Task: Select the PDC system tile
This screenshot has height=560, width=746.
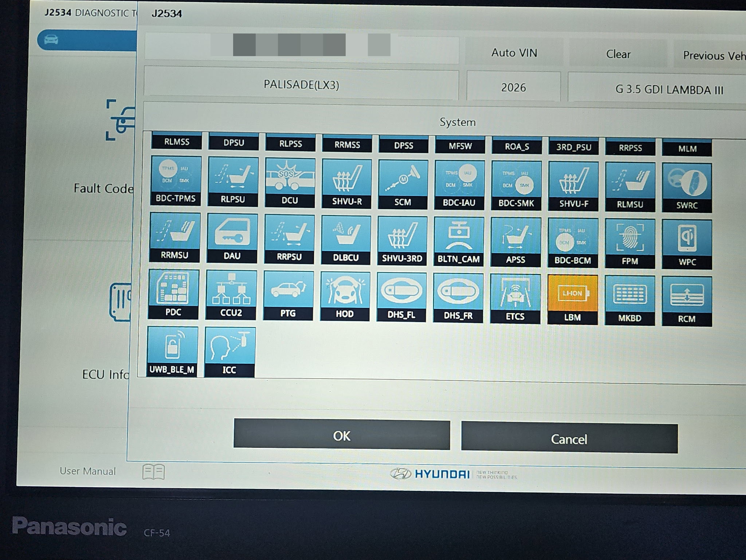Action: [174, 294]
